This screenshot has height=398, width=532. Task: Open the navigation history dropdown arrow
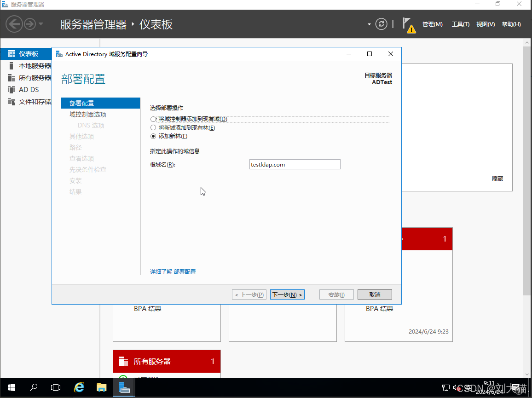(40, 24)
